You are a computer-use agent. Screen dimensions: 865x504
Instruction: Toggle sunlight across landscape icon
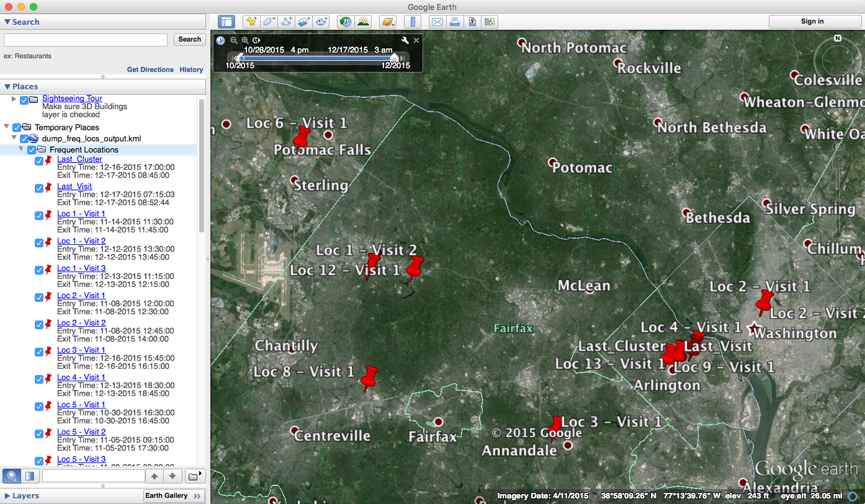coord(363,22)
